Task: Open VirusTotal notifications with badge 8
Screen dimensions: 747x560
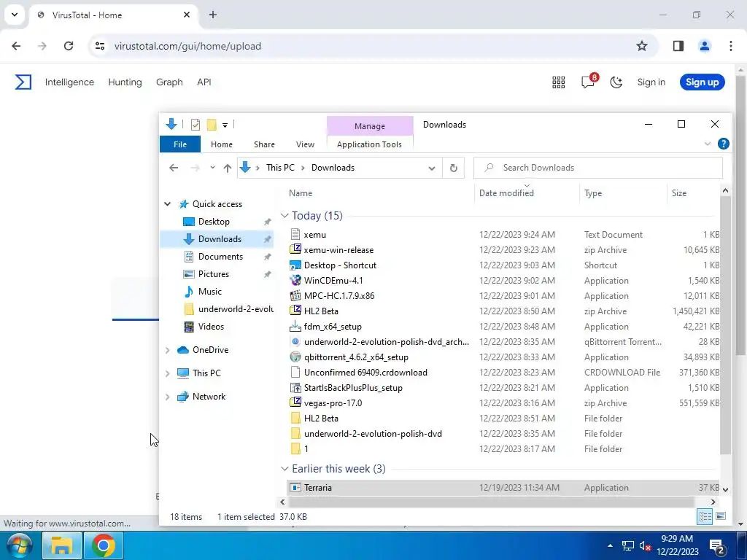Action: [589, 82]
